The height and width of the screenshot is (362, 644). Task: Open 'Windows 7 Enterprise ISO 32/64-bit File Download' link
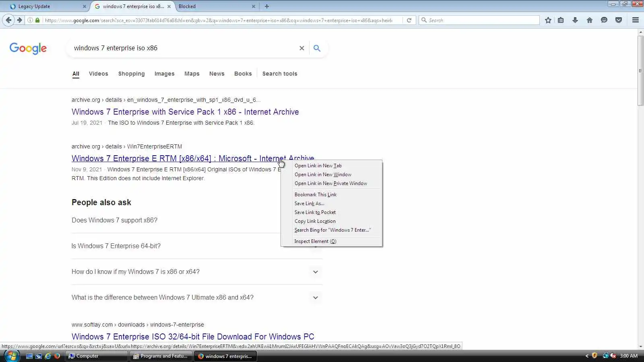tap(193, 337)
